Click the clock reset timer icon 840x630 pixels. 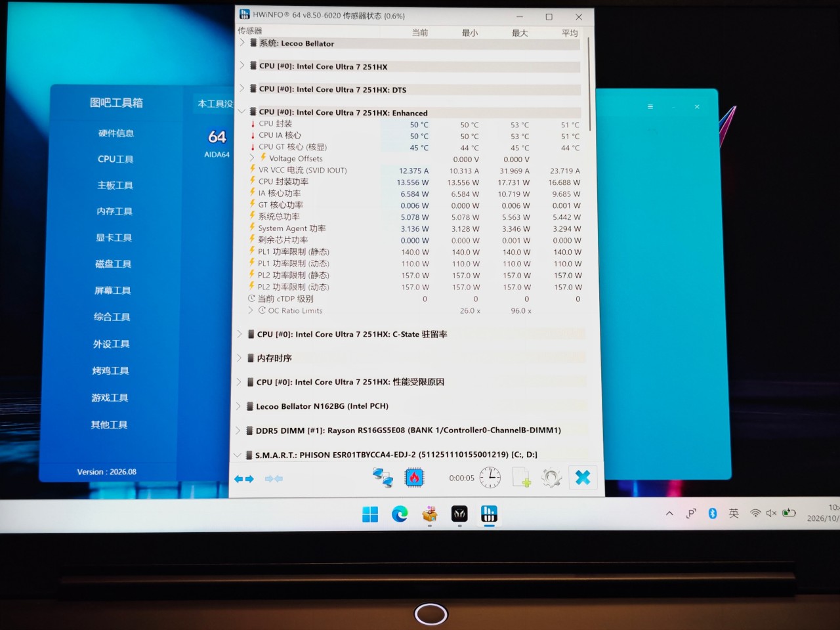490,477
